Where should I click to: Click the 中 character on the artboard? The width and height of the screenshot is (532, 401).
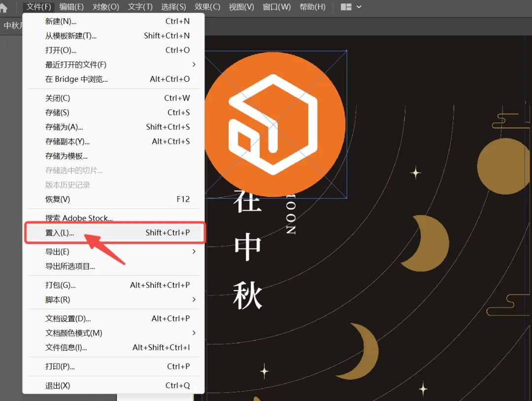248,247
